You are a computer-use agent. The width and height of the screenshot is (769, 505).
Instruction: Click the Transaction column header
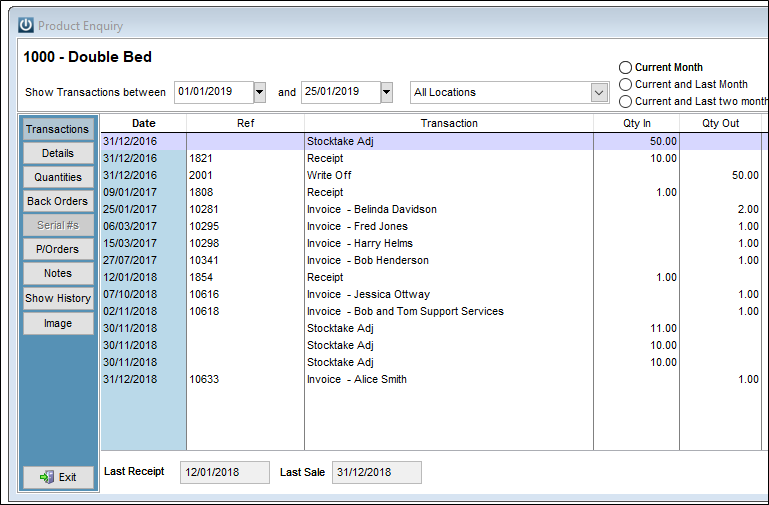click(449, 123)
